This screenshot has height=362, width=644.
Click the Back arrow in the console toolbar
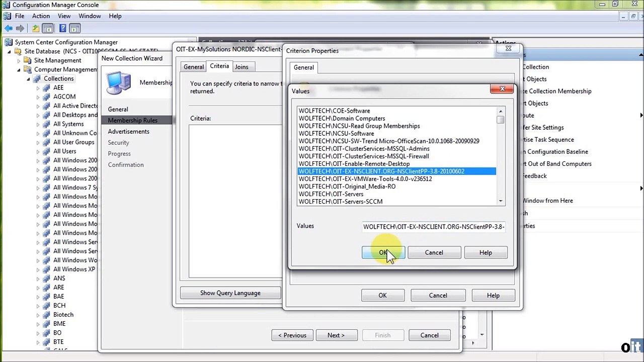[9, 29]
